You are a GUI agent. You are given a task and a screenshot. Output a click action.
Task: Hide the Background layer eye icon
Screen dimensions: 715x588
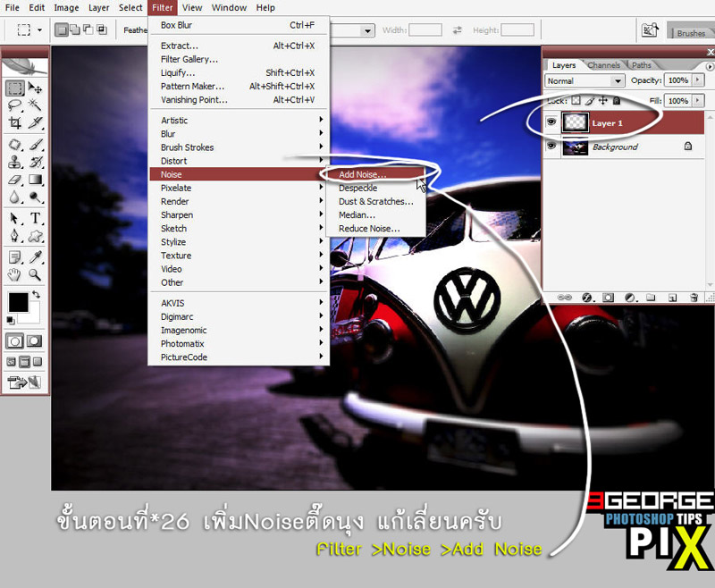click(551, 146)
